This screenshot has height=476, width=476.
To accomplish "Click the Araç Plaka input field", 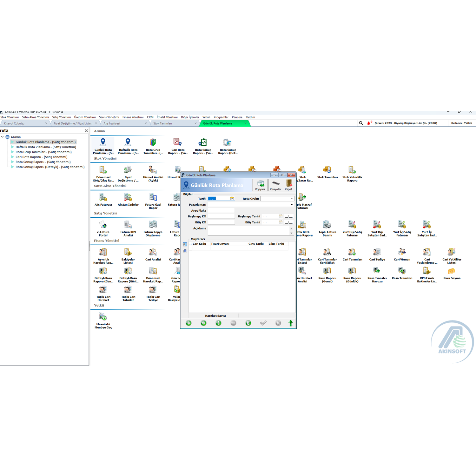I will tap(221, 210).
